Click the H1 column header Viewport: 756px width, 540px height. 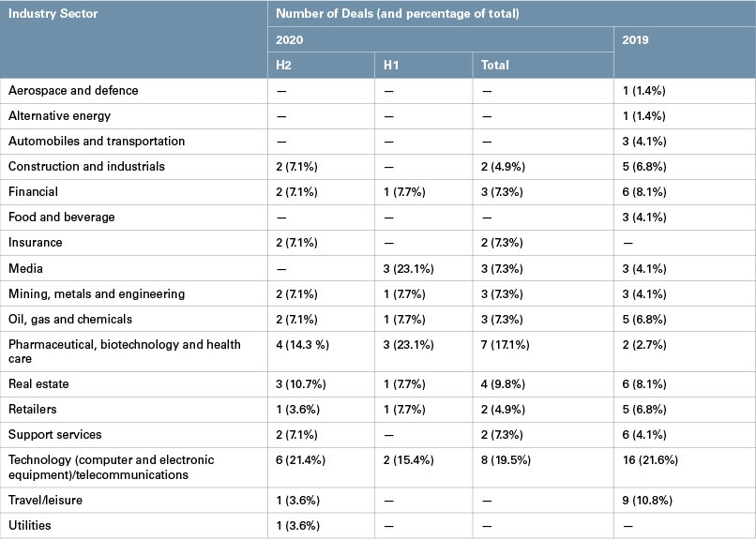391,64
